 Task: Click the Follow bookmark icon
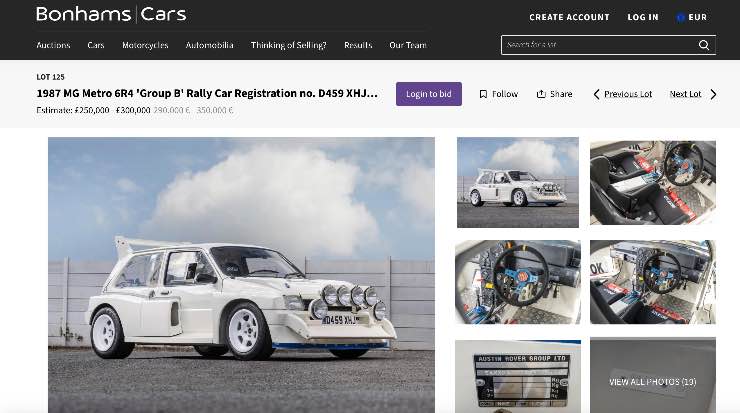point(483,94)
